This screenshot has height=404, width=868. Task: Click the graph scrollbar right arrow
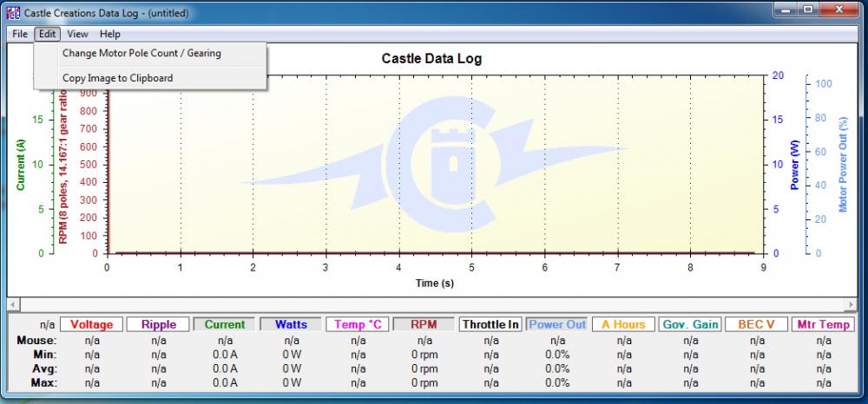coord(852,304)
